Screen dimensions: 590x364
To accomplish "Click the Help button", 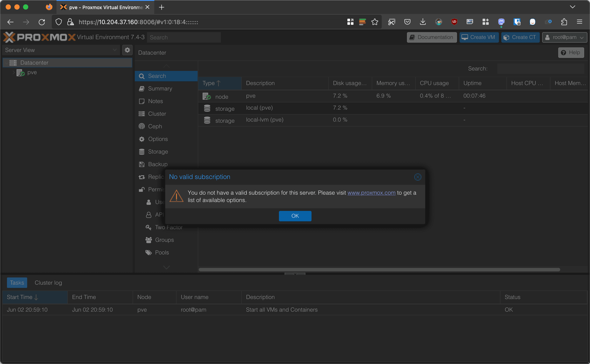I will click(x=571, y=52).
